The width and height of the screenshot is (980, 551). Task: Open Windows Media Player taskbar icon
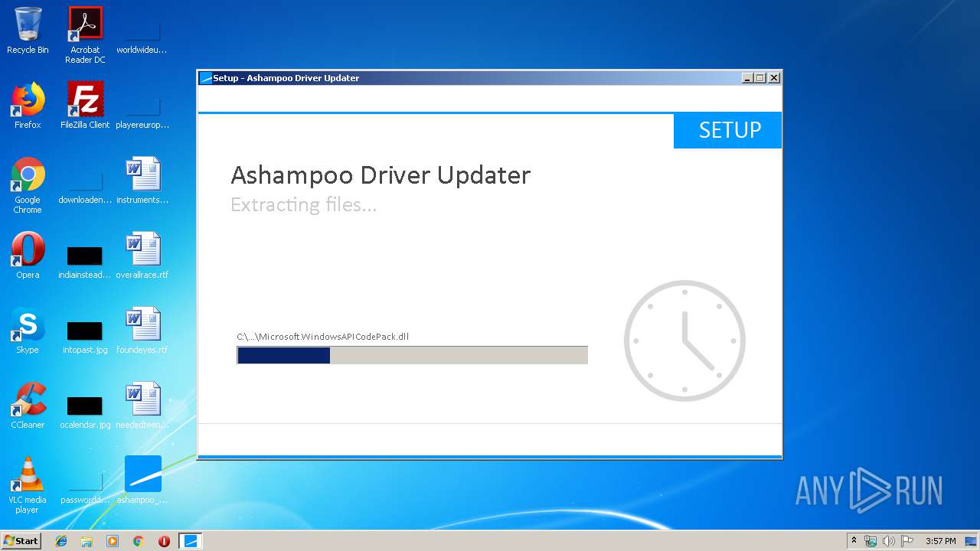pyautogui.click(x=113, y=541)
